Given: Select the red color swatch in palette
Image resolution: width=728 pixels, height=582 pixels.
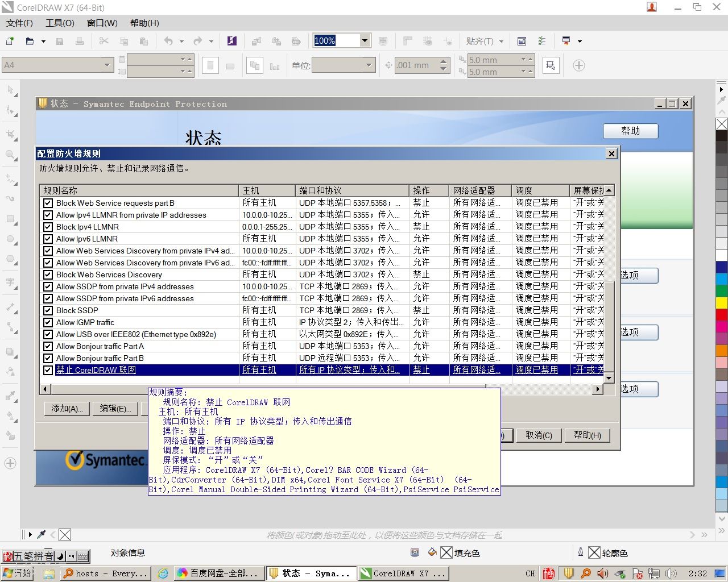Looking at the screenshot, I should (722, 314).
